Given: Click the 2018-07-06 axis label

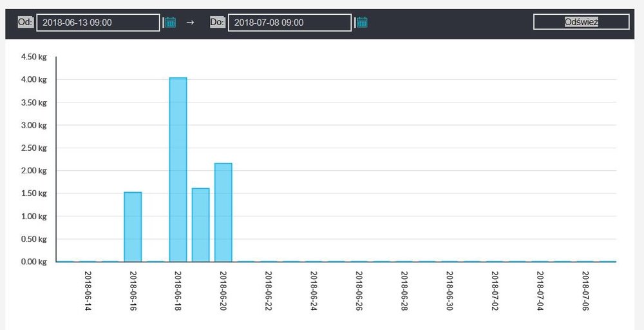Looking at the screenshot, I should [x=585, y=291].
